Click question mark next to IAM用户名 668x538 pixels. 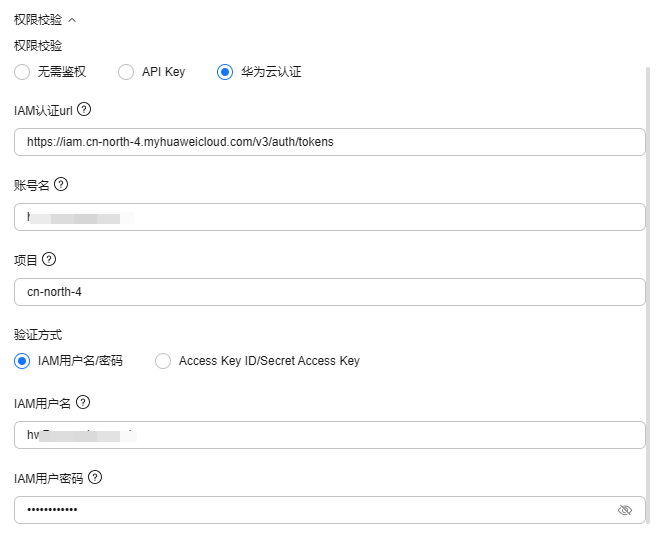(x=84, y=402)
